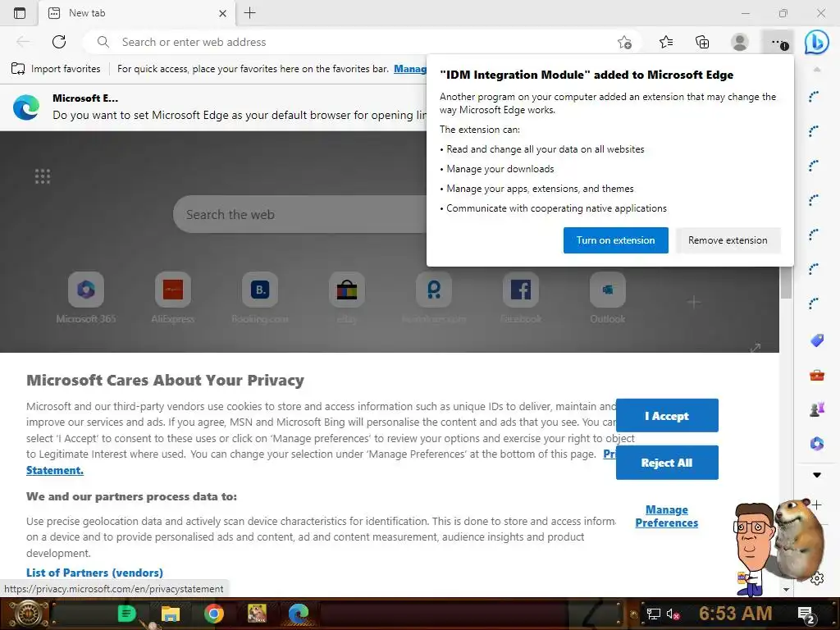Click the network tray icon
The height and width of the screenshot is (630, 840).
653,614
